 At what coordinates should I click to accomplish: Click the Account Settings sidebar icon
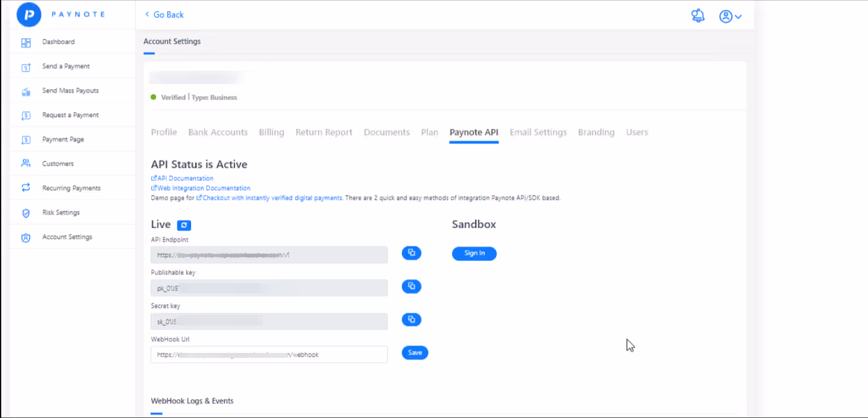(x=26, y=237)
